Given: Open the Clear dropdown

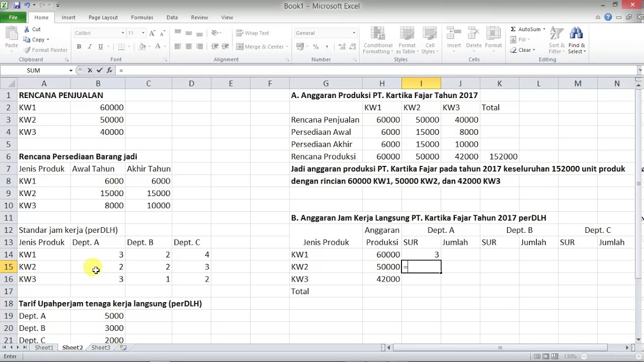Looking at the screenshot, I should (523, 50).
